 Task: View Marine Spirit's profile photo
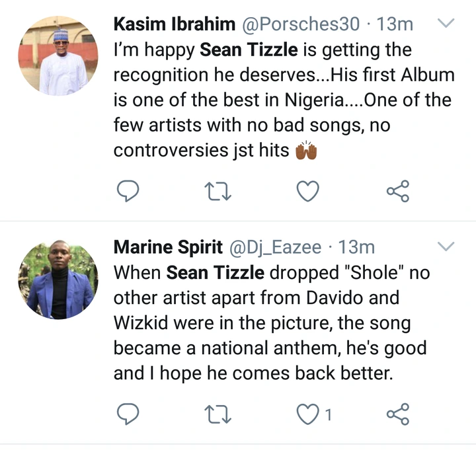58,280
